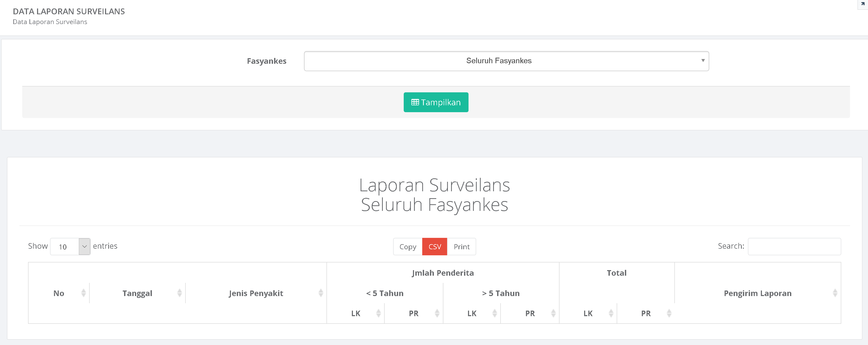Click the Tampilkan button
Viewport: 868px width, 345px height.
coord(436,102)
